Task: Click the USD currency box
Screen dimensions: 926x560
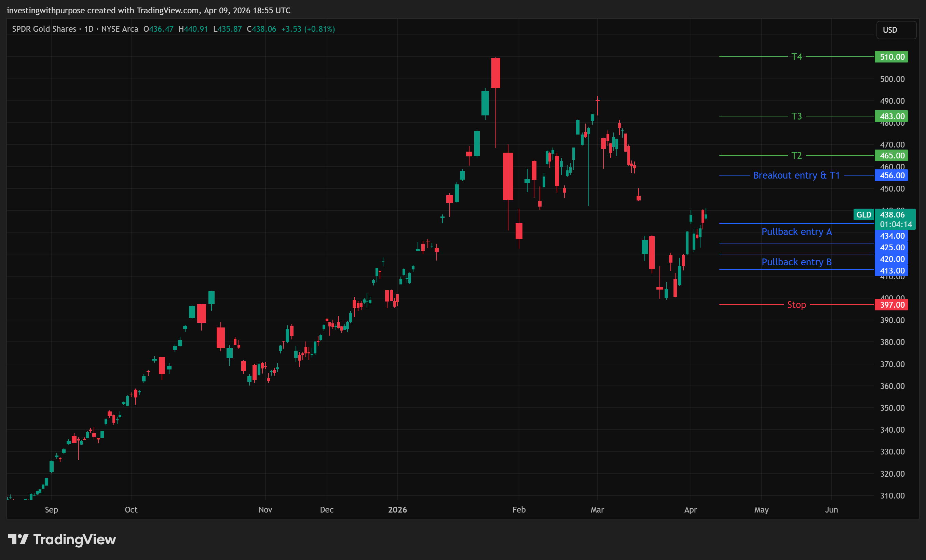Action: coord(896,30)
